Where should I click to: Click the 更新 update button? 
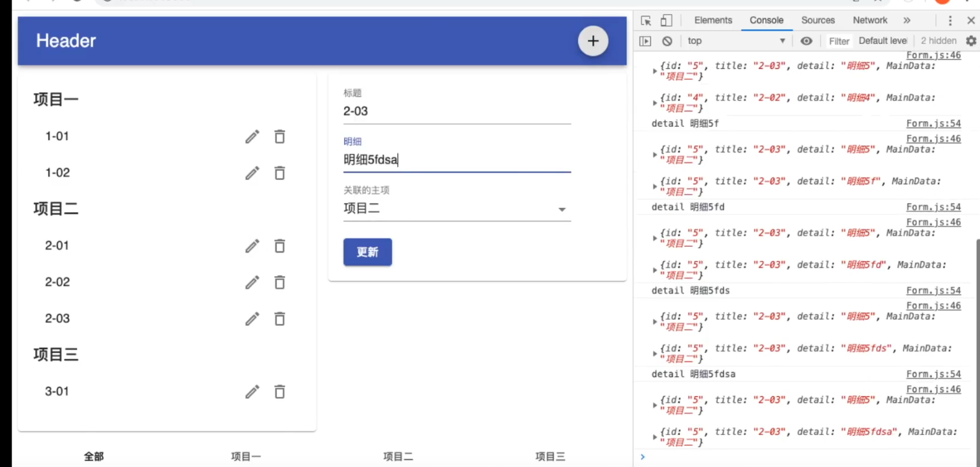coord(367,252)
